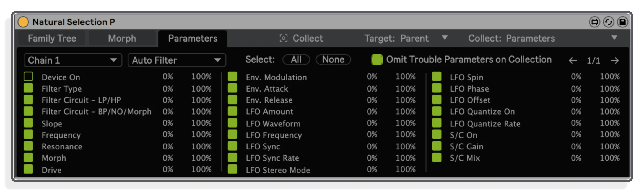The image size is (644, 193).
Task: Click the 100% maximum value for S/C Mix
Action: (610, 158)
